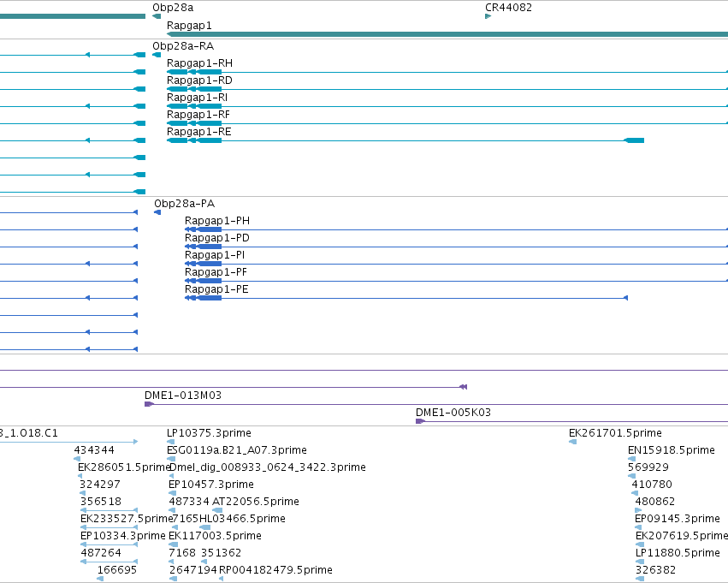
Task: Click the AT22056.5prime EST label
Action: click(256, 502)
